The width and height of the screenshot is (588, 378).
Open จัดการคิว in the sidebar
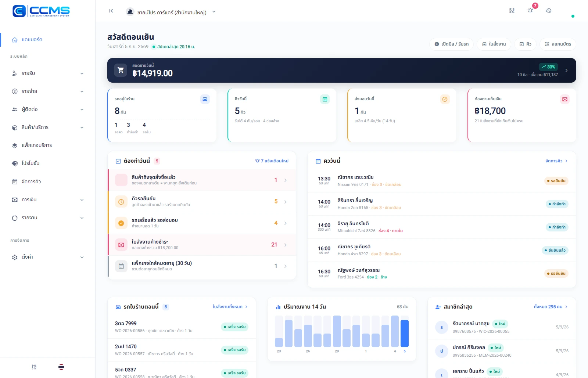(x=48, y=181)
